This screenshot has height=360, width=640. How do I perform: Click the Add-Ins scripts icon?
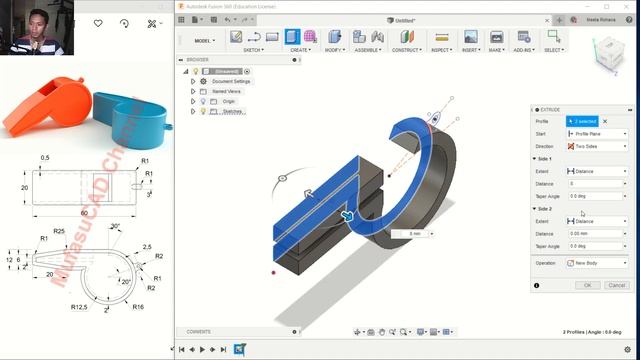[x=524, y=37]
